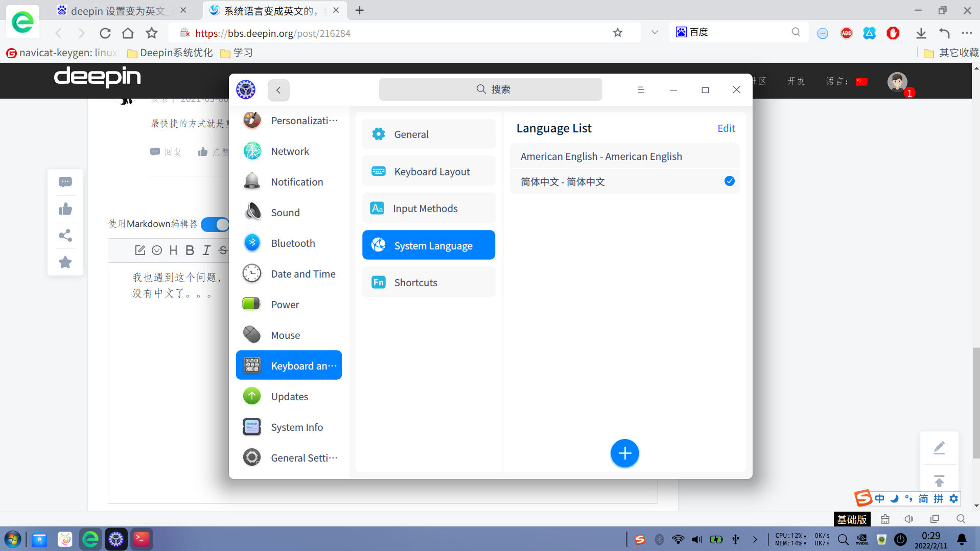980x551 pixels.
Task: Share the post via side icon
Action: pos(65,235)
